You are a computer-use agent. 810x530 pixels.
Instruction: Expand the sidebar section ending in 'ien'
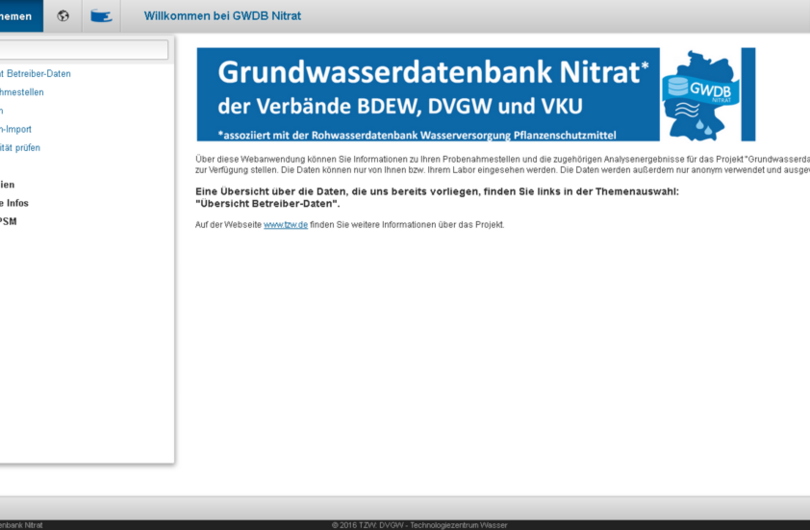pos(8,184)
